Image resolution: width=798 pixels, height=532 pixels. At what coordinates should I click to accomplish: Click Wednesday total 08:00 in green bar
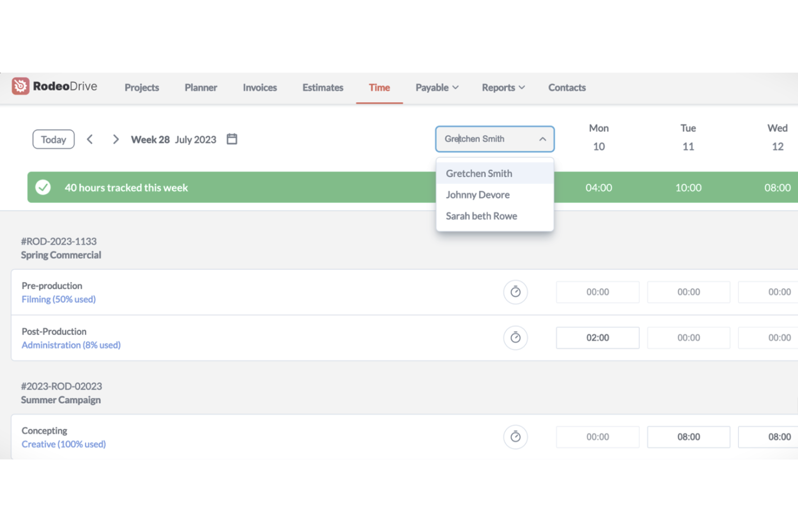[778, 188]
